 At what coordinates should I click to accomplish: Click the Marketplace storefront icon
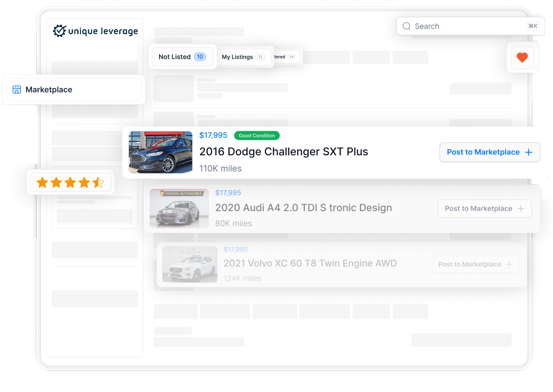(17, 90)
